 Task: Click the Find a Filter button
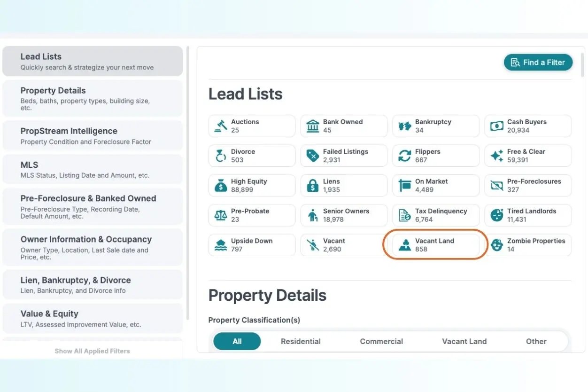pyautogui.click(x=538, y=62)
